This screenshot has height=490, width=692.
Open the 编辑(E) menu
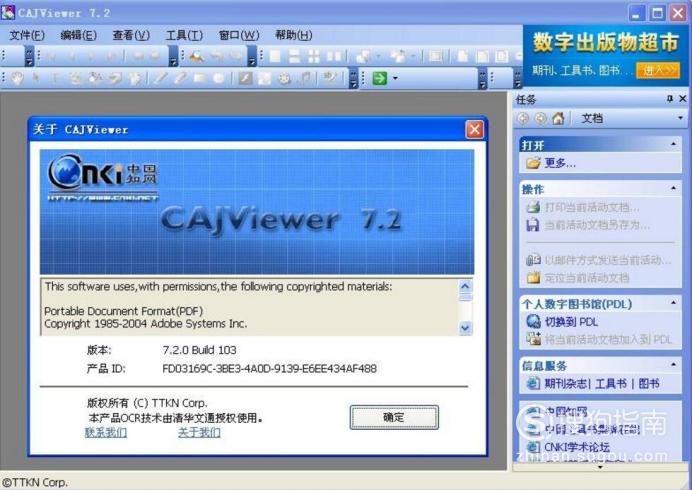79,35
